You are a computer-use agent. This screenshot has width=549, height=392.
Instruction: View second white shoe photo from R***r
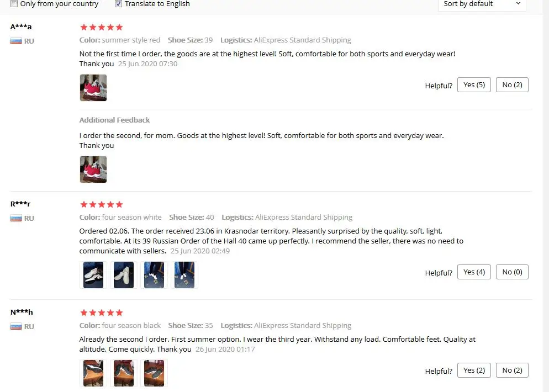124,275
